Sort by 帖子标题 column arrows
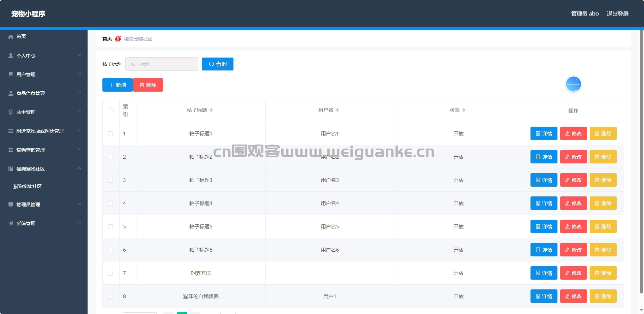Screen dimensions: 644x314 (x=211, y=110)
